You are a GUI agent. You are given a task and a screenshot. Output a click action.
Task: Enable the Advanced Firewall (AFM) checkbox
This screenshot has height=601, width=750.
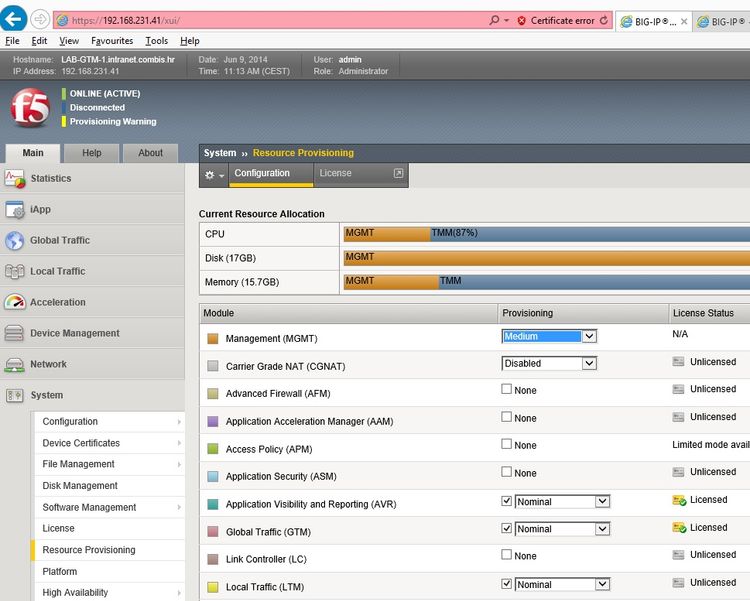point(507,390)
